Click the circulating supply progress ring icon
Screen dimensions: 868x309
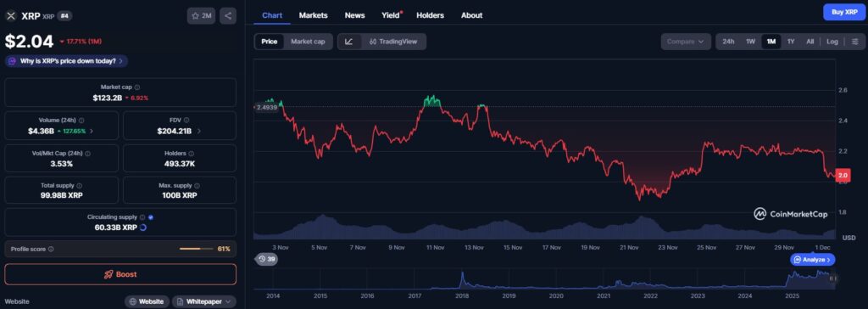[142, 228]
